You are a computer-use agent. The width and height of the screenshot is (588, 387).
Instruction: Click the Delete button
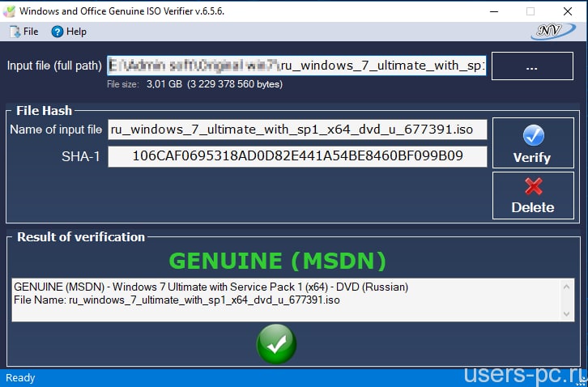[x=533, y=195]
